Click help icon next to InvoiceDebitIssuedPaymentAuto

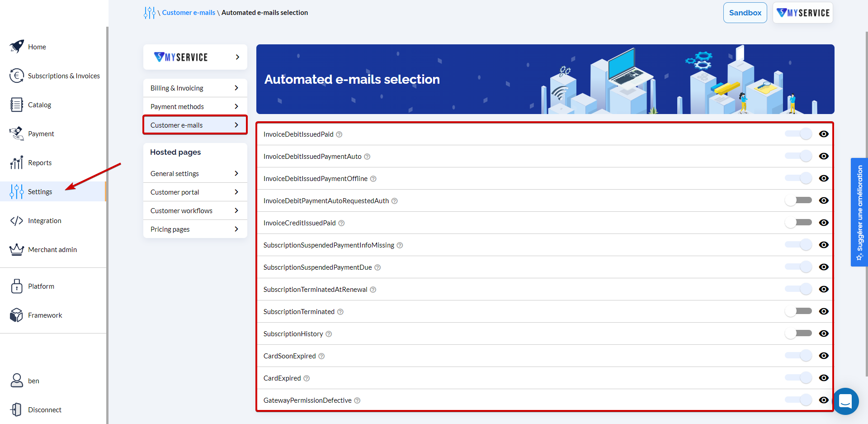coord(367,157)
